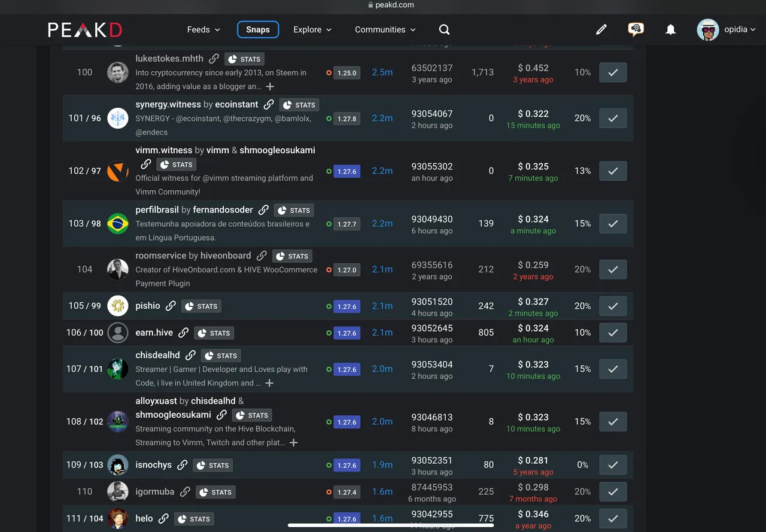
Task: Open the search magnifier icon
Action: click(x=444, y=29)
